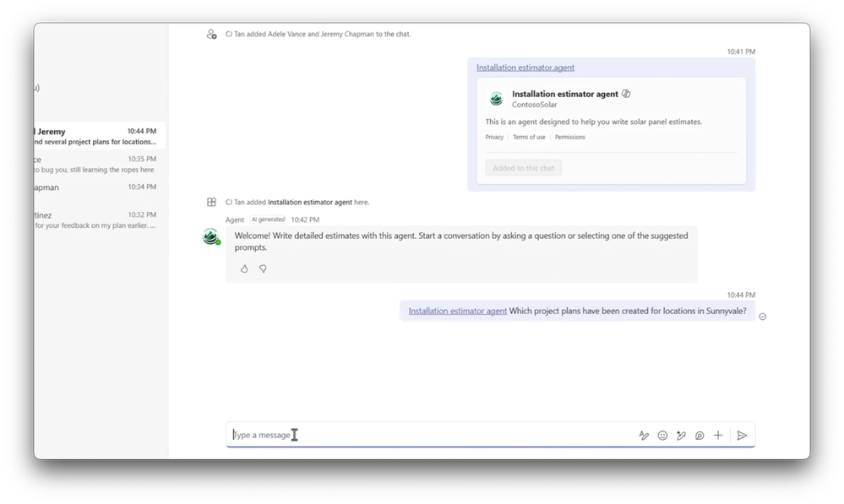
Task: Click the 'AI generated' label on Agent message
Action: [x=268, y=219]
